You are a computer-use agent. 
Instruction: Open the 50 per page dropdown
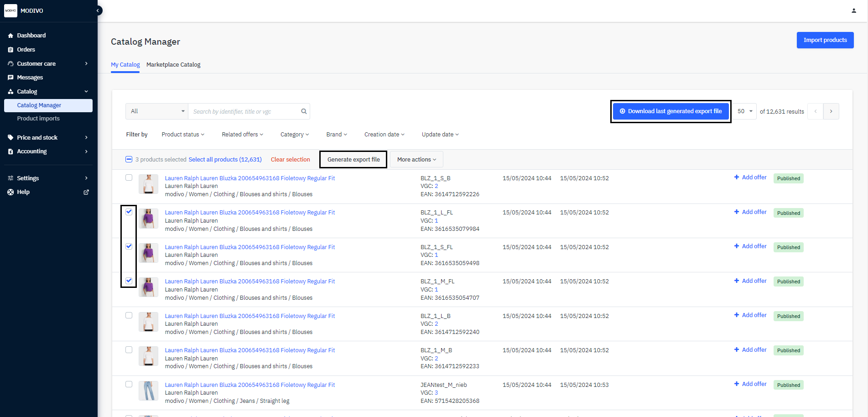coord(744,111)
